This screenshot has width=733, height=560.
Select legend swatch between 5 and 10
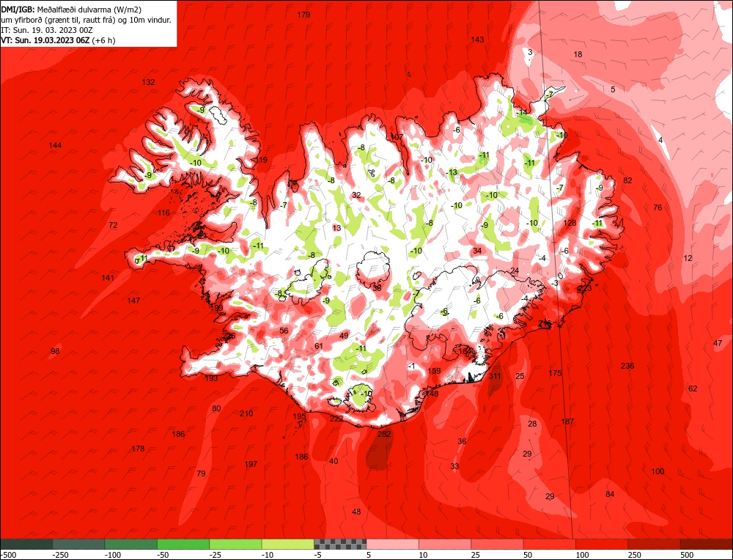point(393,544)
